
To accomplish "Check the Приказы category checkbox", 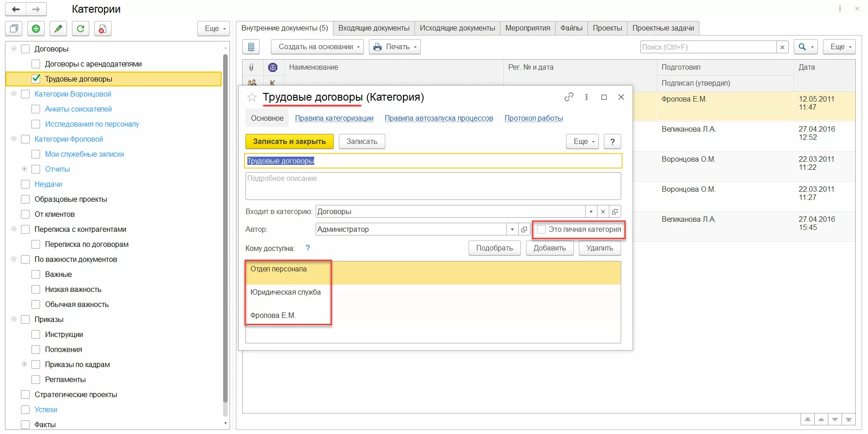I will (26, 320).
